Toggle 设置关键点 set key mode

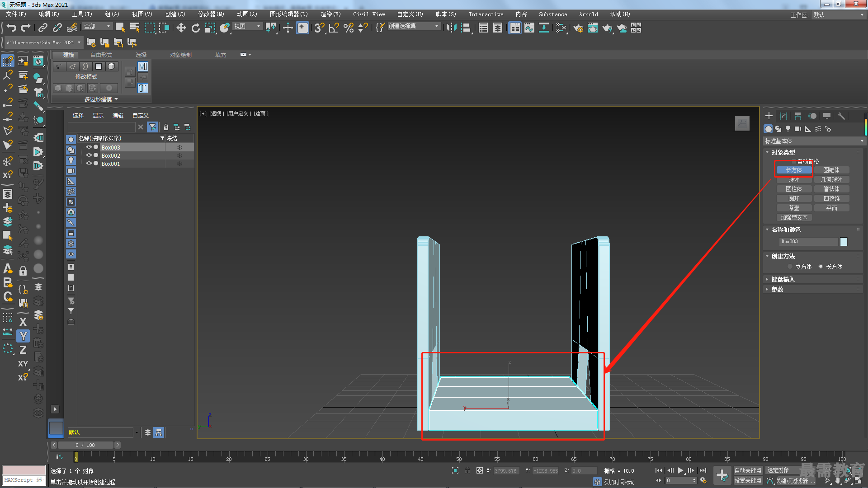click(x=748, y=481)
